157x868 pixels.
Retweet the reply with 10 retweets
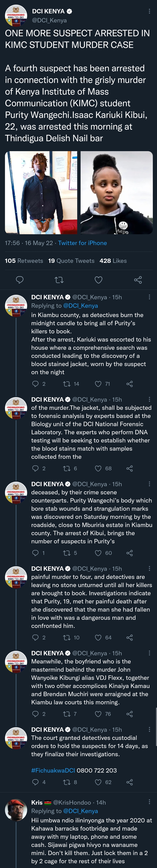(x=67, y=637)
